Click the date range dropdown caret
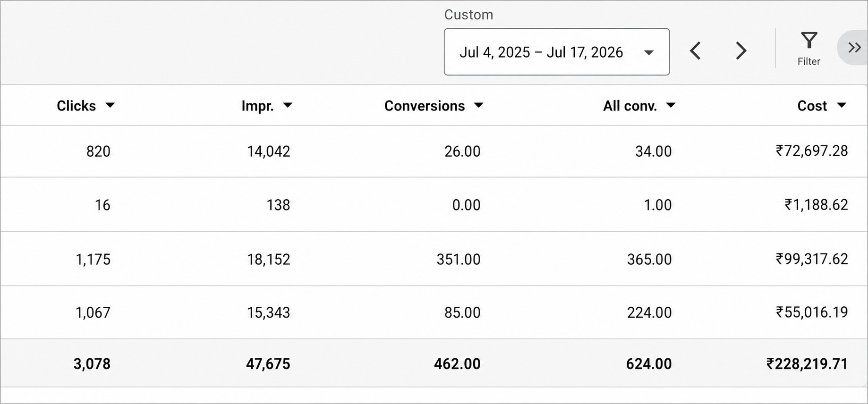868x404 pixels. pyautogui.click(x=649, y=52)
